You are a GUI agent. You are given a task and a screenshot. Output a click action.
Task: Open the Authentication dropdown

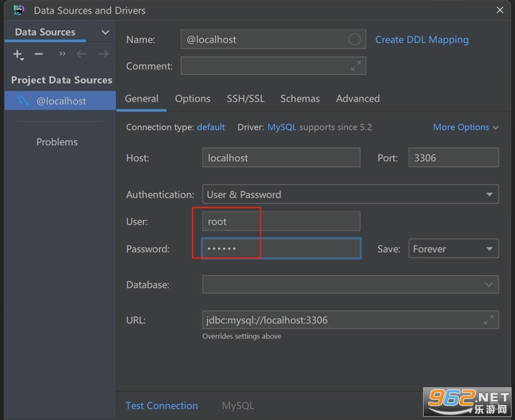click(x=351, y=194)
